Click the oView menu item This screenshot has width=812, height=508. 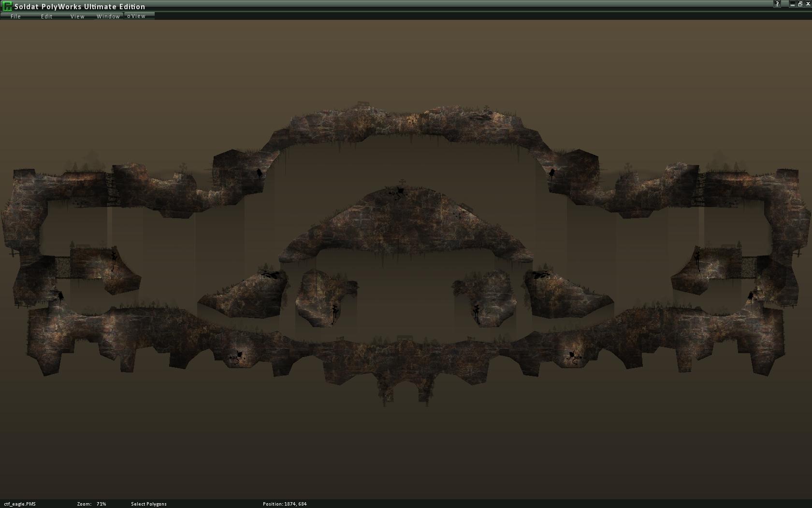[137, 16]
